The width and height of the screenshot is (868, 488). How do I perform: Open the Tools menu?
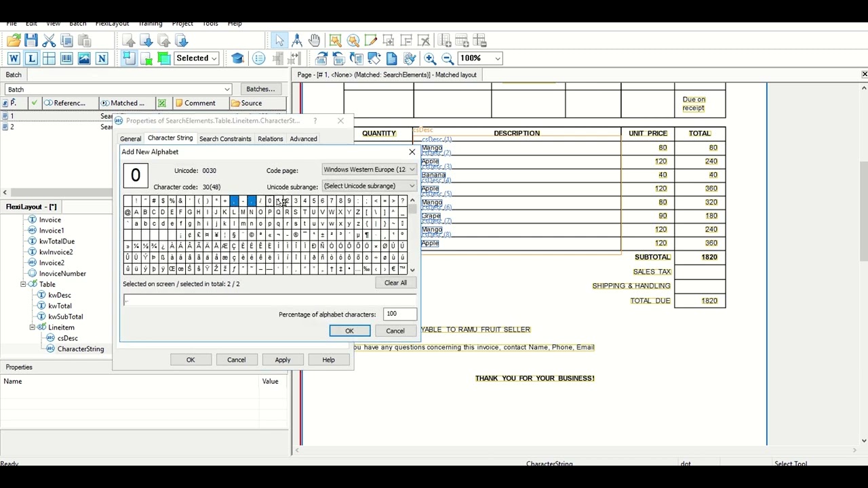coord(210,24)
